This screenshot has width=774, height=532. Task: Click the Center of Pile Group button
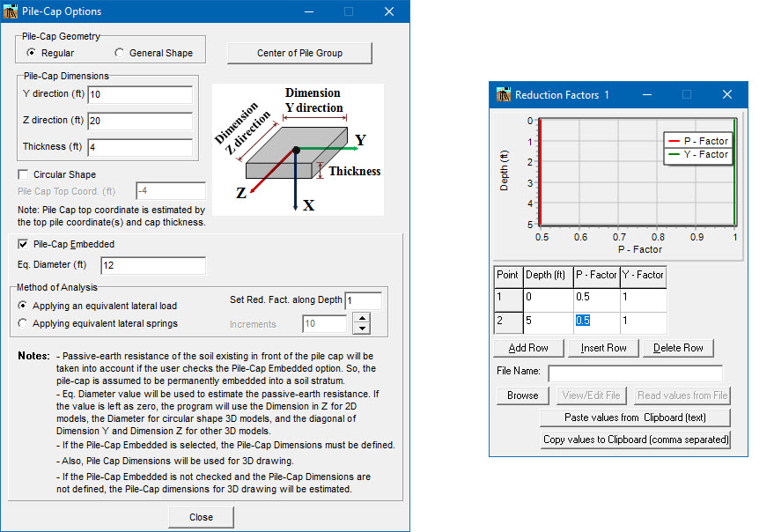(x=299, y=53)
